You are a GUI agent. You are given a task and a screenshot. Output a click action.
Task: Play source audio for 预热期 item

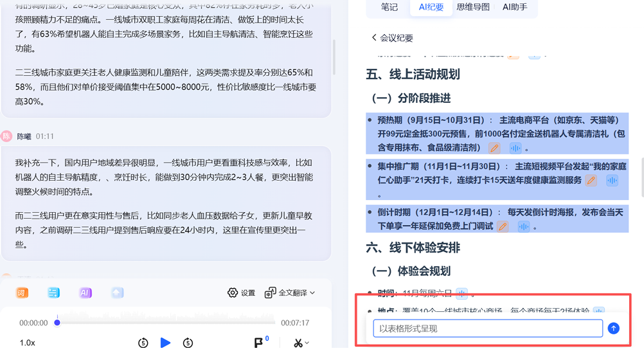[515, 148]
